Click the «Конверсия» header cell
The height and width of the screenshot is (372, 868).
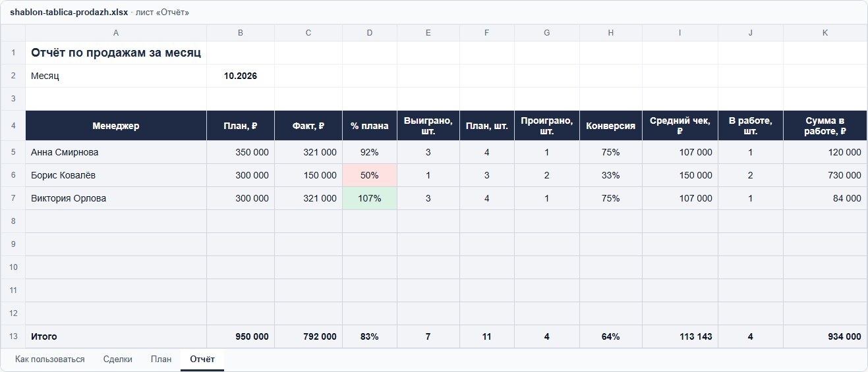point(611,126)
